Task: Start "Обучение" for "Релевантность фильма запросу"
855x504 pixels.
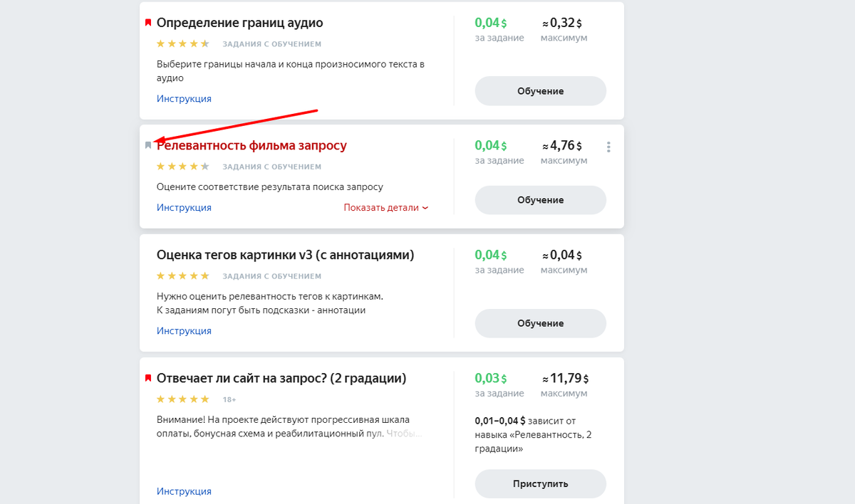Action: coord(540,200)
